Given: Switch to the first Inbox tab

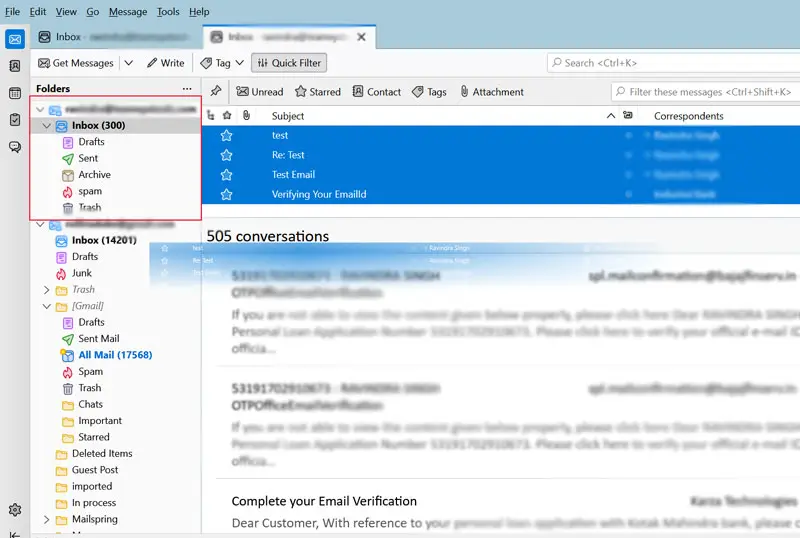Looking at the screenshot, I should (115, 37).
